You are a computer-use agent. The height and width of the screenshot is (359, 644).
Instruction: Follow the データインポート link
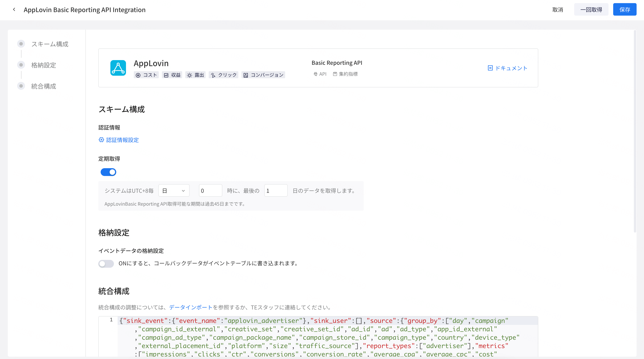tap(191, 307)
